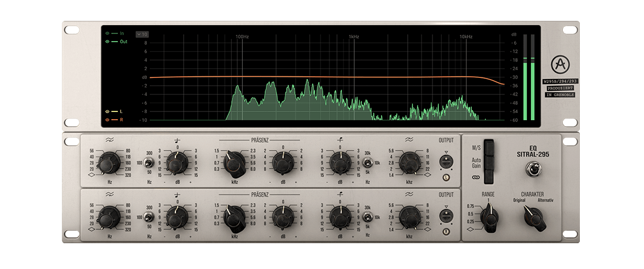Click the R channel high-pass off diamond
Screen dimensions: 644x269
point(91,228)
